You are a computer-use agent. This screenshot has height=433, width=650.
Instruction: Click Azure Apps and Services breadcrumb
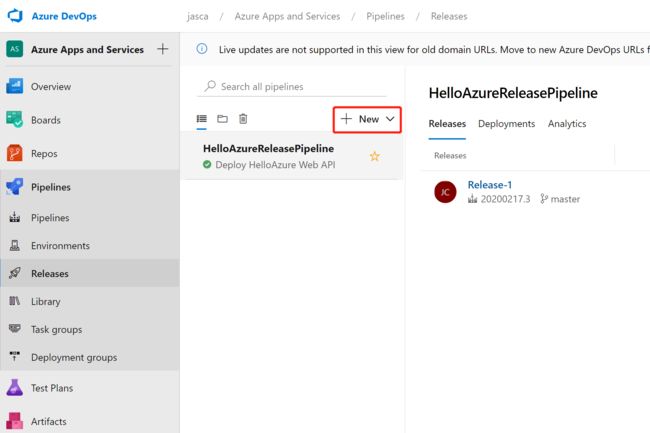point(287,16)
